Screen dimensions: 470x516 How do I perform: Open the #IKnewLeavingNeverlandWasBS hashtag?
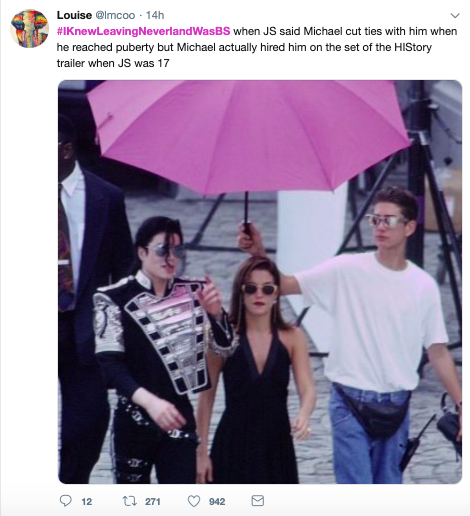tap(143, 31)
